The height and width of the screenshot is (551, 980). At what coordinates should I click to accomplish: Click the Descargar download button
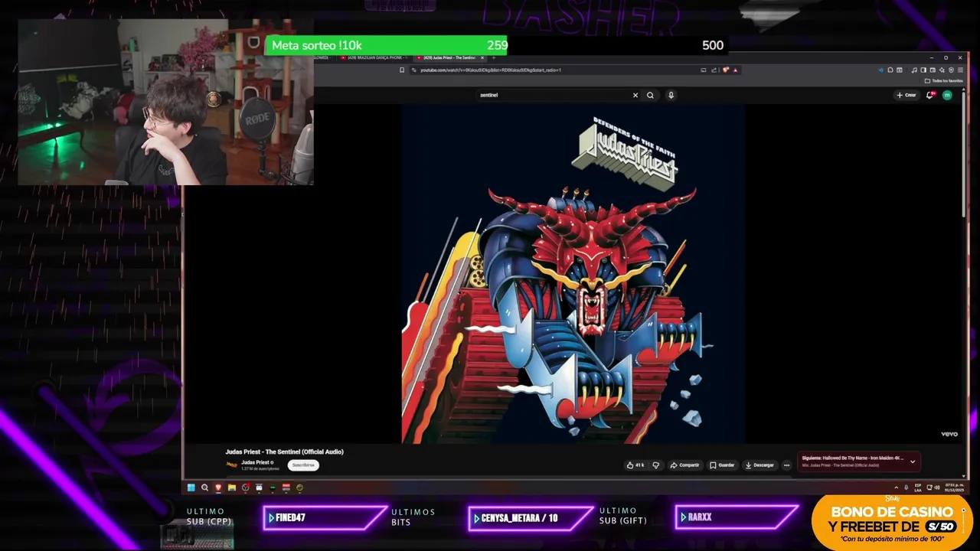coord(759,465)
